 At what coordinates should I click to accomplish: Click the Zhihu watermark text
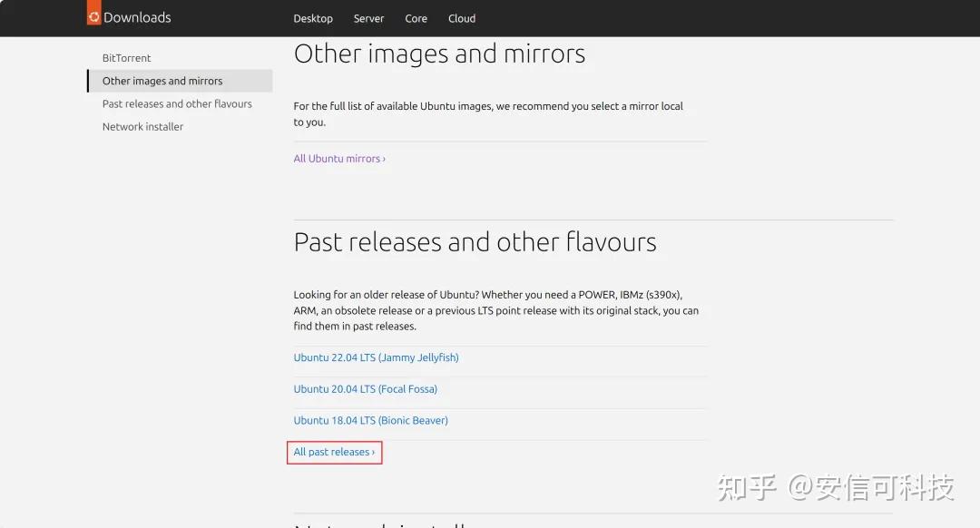[x=836, y=487]
